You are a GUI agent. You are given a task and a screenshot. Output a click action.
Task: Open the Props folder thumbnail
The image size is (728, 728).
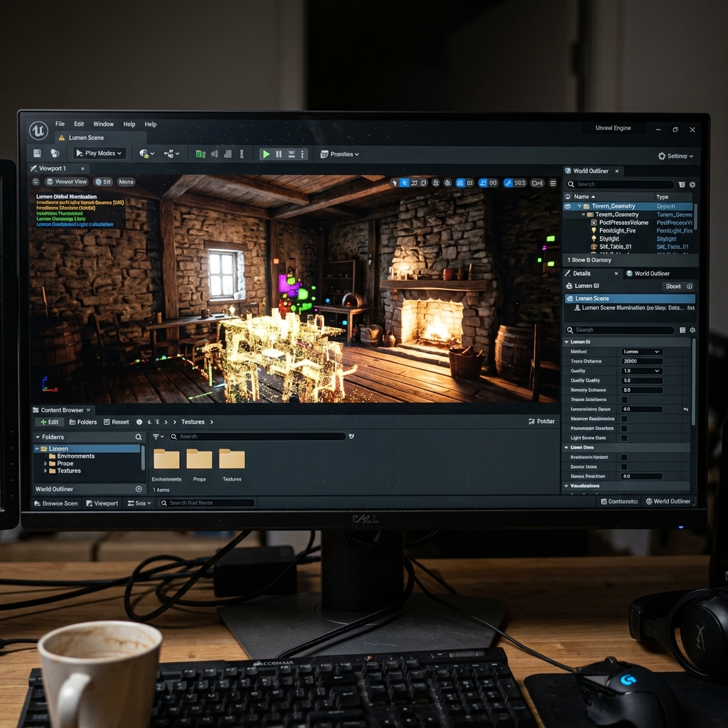(x=199, y=460)
